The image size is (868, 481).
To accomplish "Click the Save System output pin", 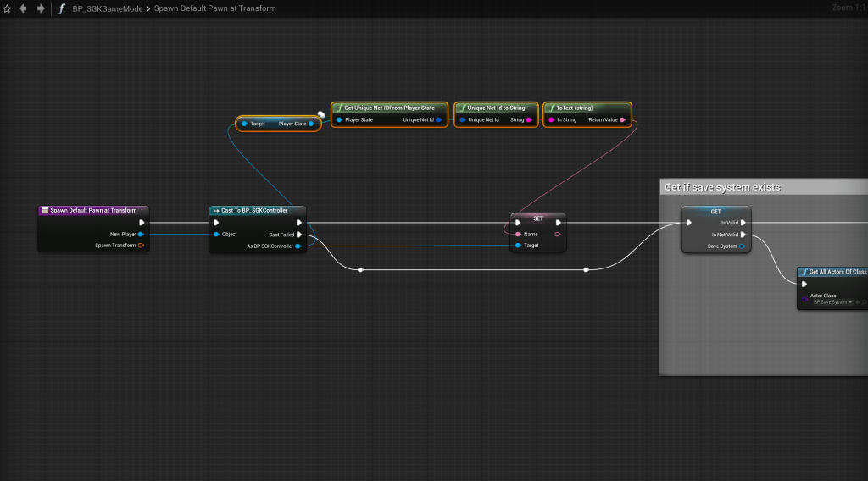I will (743, 246).
